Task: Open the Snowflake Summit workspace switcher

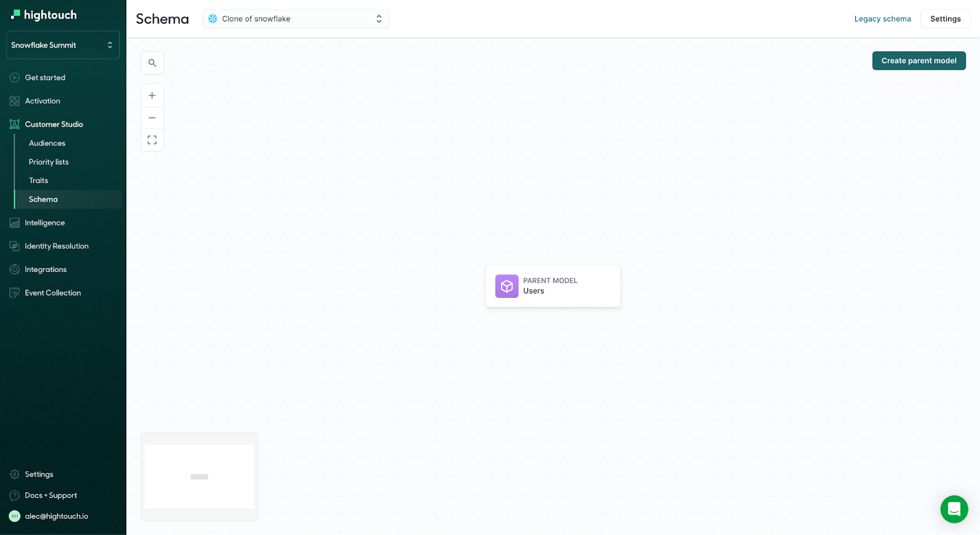Action: coord(62,45)
